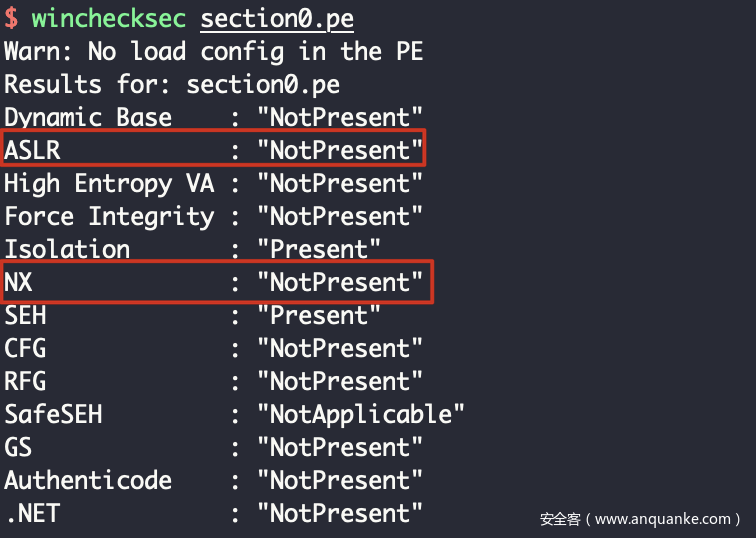Click the SafeSEH "NotApplicable" value
This screenshot has height=538, width=756.
(x=361, y=414)
